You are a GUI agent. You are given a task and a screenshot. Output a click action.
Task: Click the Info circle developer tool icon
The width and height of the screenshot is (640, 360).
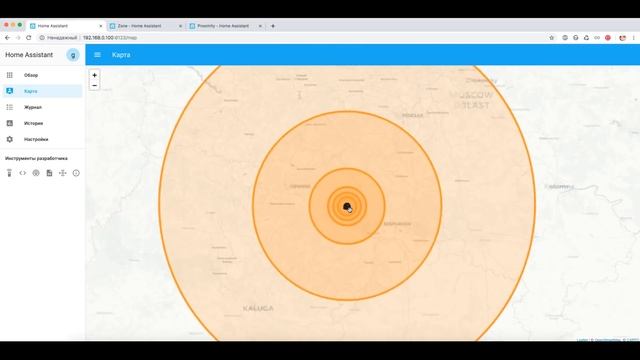click(76, 173)
